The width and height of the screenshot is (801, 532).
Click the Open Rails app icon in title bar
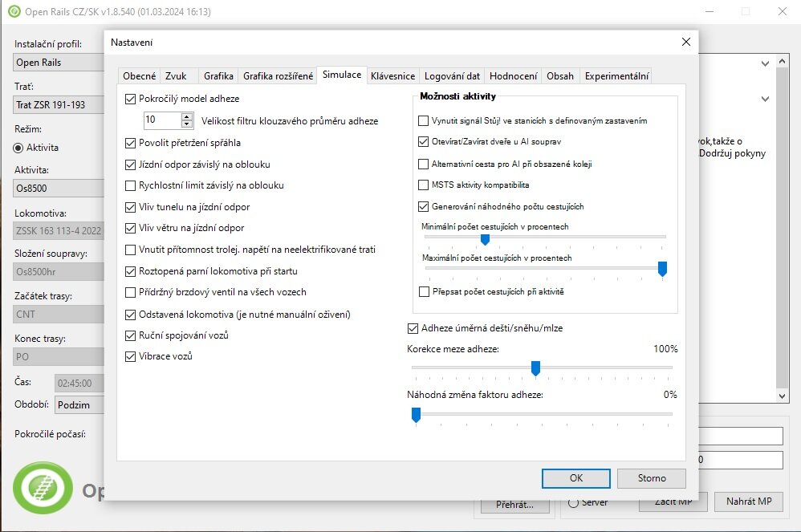tap(14, 11)
